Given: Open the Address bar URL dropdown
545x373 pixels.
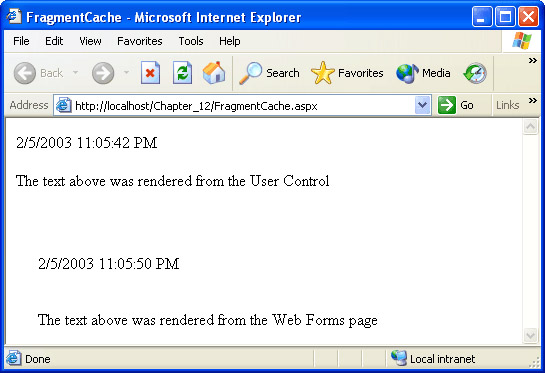Looking at the screenshot, I should [423, 105].
